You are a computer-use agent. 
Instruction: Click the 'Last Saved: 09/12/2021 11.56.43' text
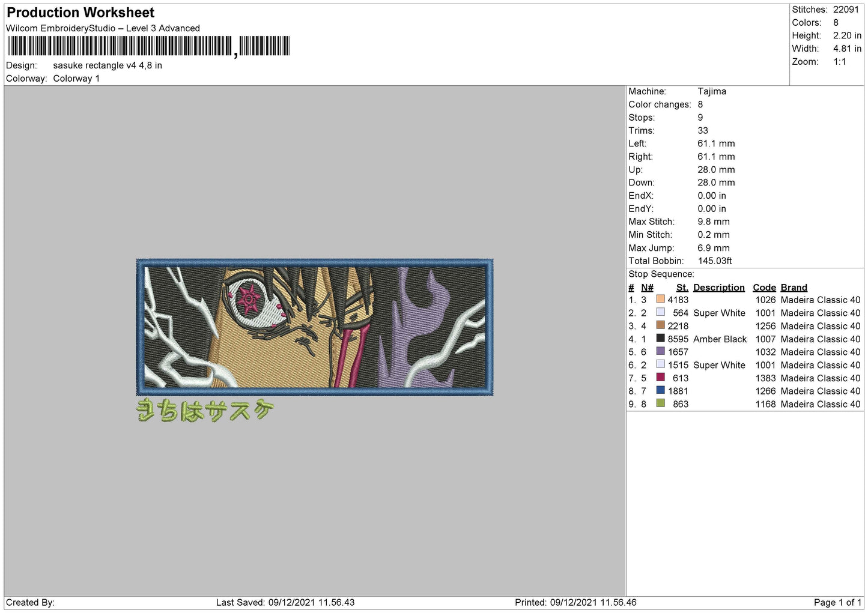[x=285, y=602]
